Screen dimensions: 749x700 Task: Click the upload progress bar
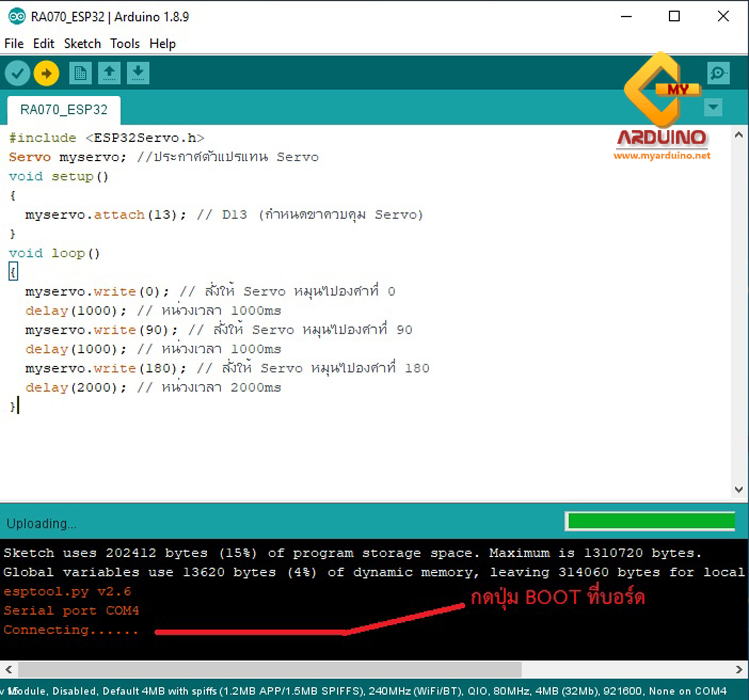[649, 521]
